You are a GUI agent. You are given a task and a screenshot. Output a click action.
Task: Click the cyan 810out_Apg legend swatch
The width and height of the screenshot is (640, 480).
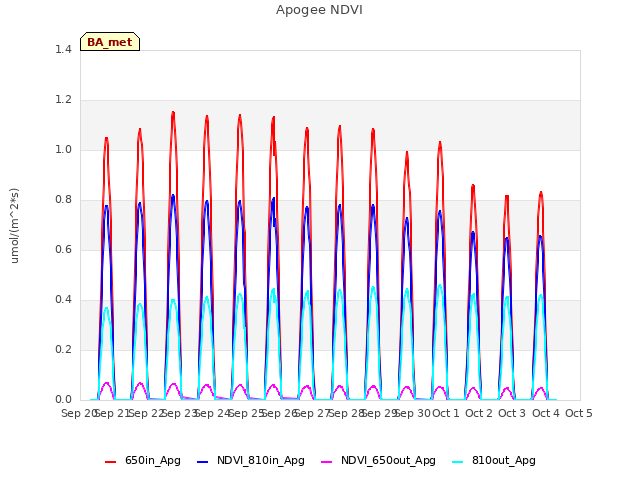point(458,462)
